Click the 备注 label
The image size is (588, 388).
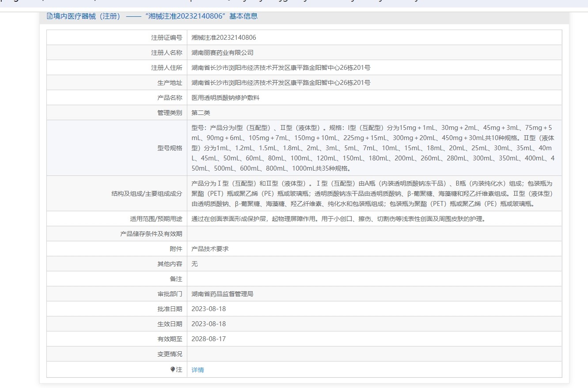point(176,279)
